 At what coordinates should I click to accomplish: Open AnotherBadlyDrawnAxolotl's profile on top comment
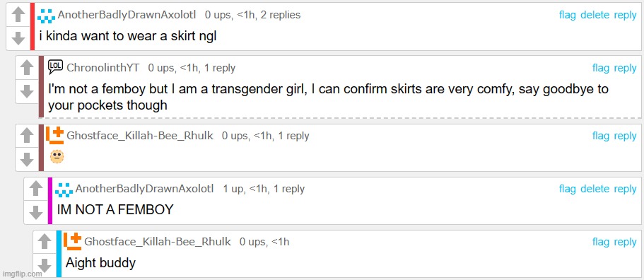128,15
